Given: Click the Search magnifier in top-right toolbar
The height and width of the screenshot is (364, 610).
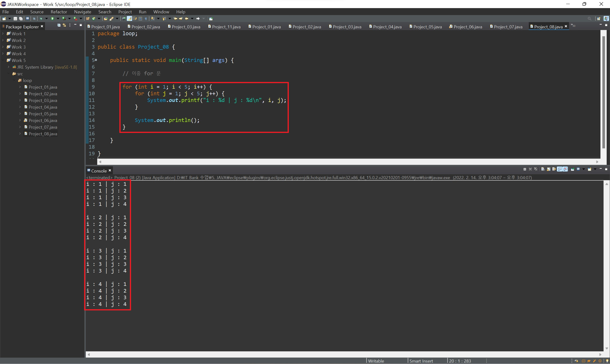Looking at the screenshot, I should click(x=590, y=19).
